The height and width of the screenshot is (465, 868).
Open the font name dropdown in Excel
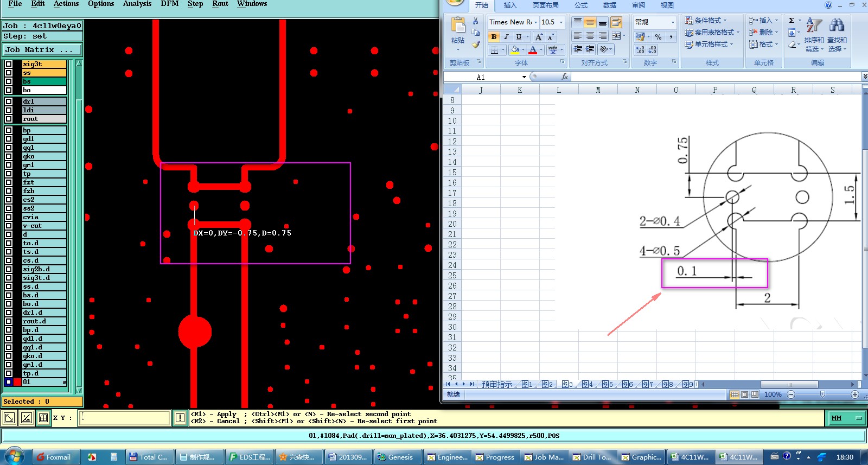[x=535, y=22]
